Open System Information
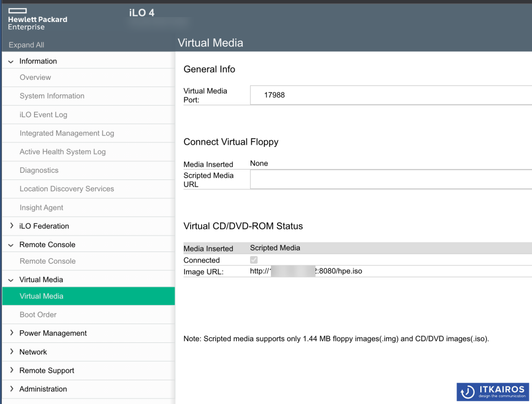532x404 pixels. click(x=52, y=96)
